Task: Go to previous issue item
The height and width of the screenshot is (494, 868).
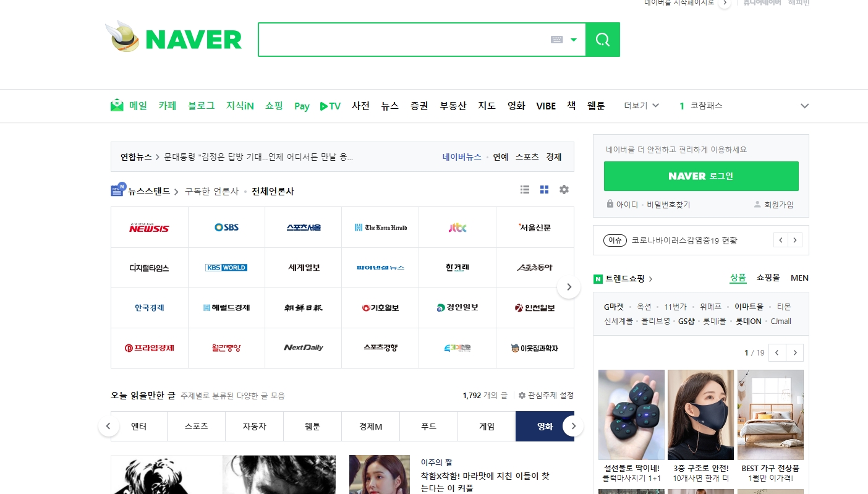Action: tap(781, 240)
